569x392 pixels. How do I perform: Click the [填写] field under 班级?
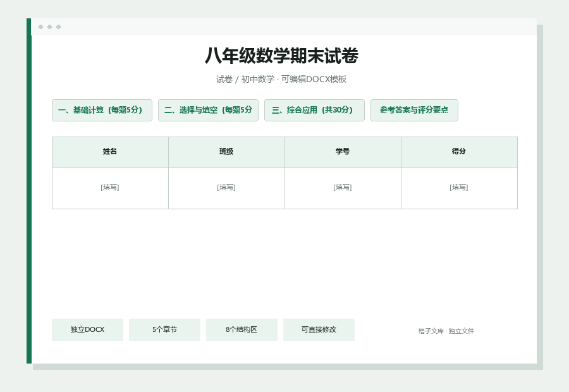pos(226,188)
